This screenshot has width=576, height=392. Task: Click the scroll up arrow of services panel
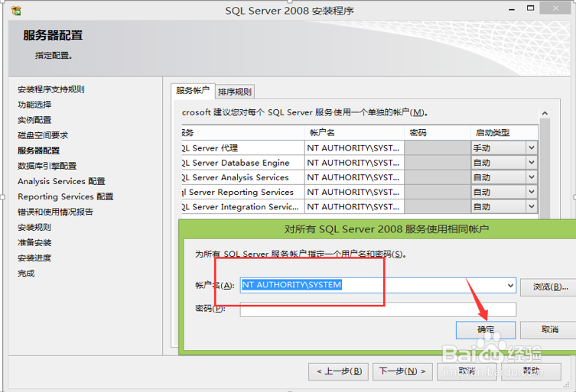(x=545, y=113)
